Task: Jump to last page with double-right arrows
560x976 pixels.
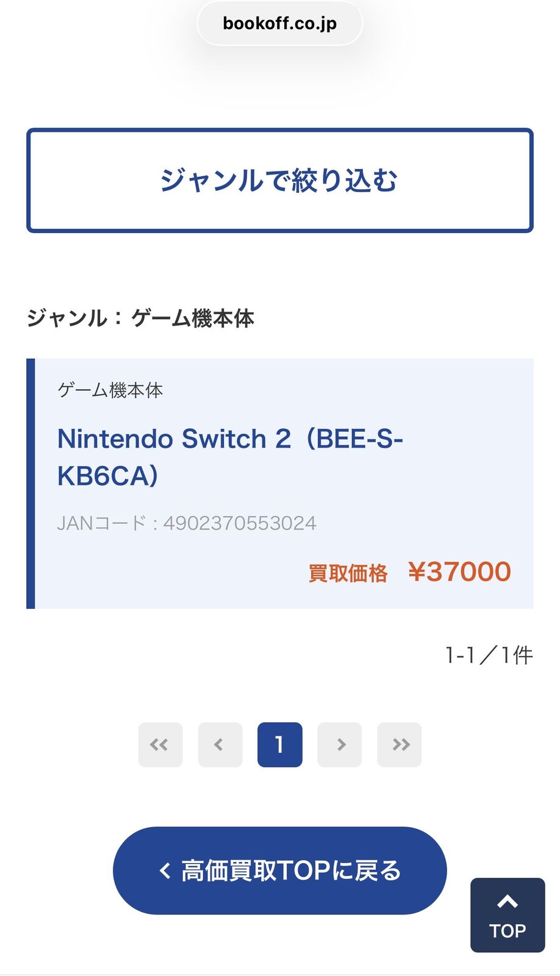Action: point(400,744)
